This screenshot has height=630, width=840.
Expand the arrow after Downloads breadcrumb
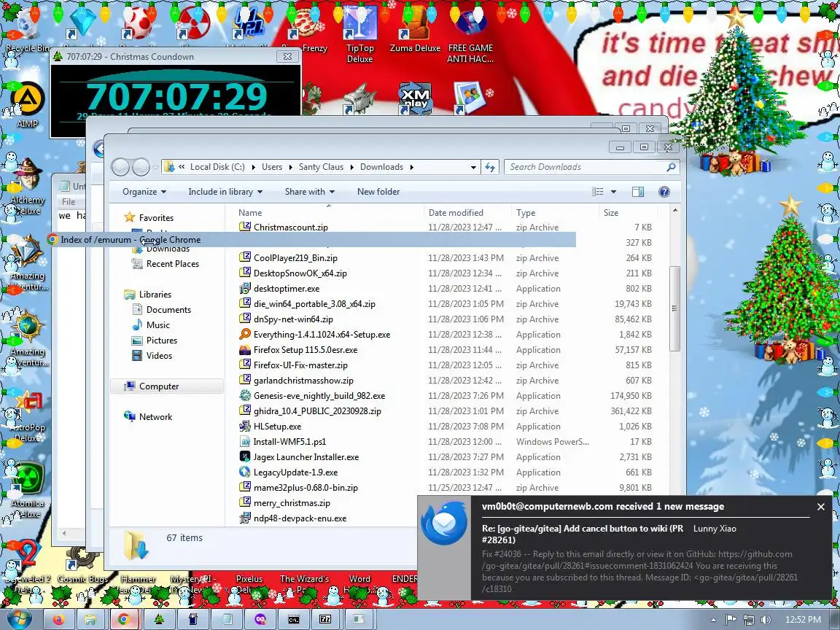point(411,167)
